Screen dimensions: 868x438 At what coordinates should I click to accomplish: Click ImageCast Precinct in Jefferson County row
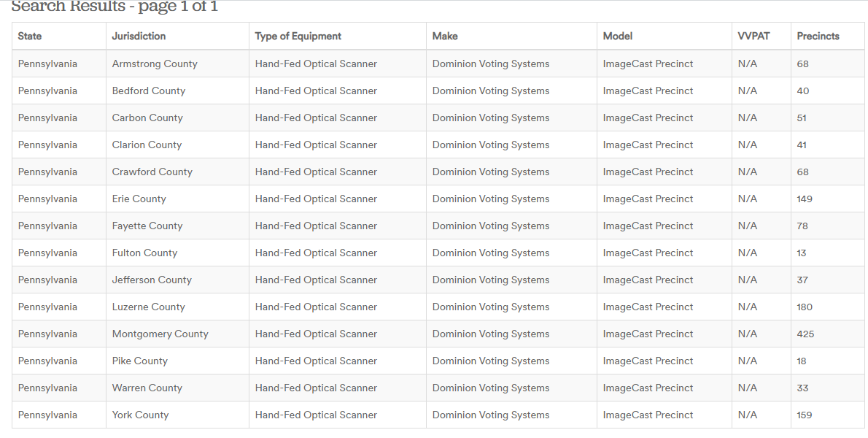pyautogui.click(x=648, y=280)
